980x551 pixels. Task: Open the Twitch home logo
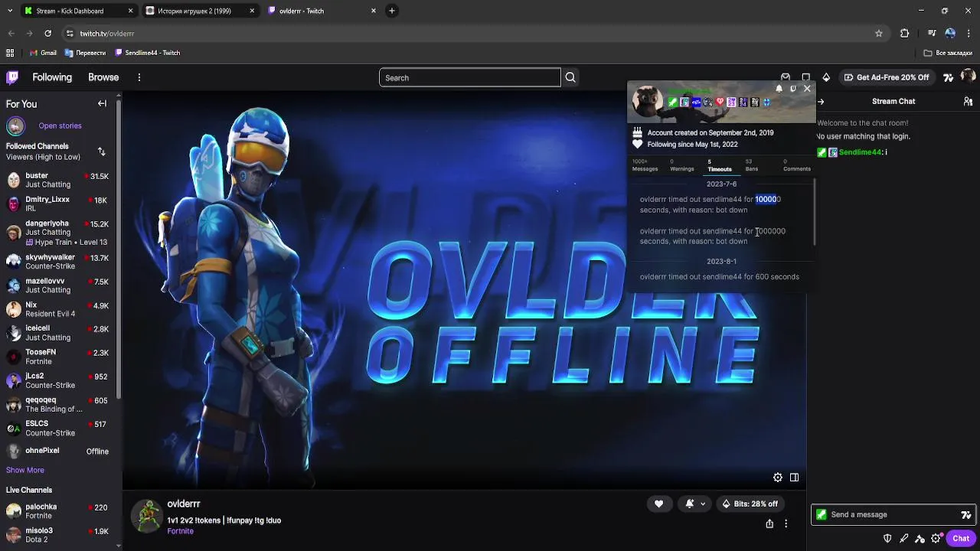pos(12,77)
